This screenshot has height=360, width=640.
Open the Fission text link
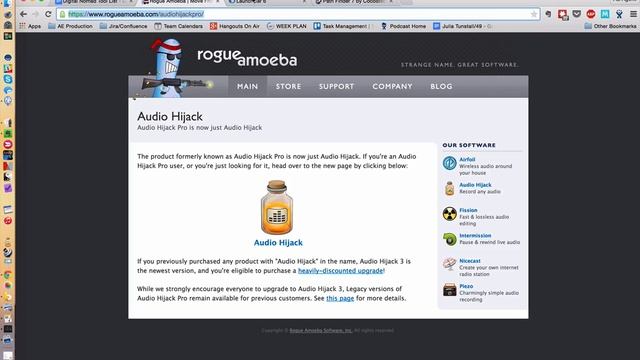pyautogui.click(x=468, y=210)
